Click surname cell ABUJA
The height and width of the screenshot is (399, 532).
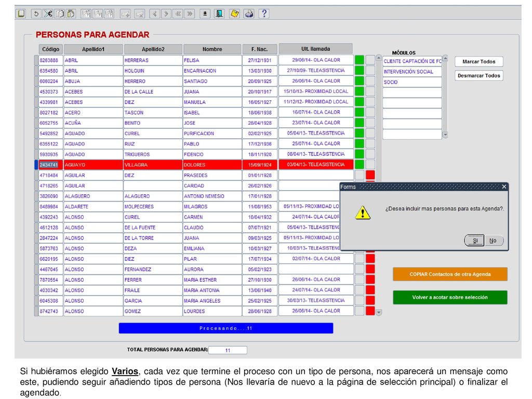[x=94, y=81]
